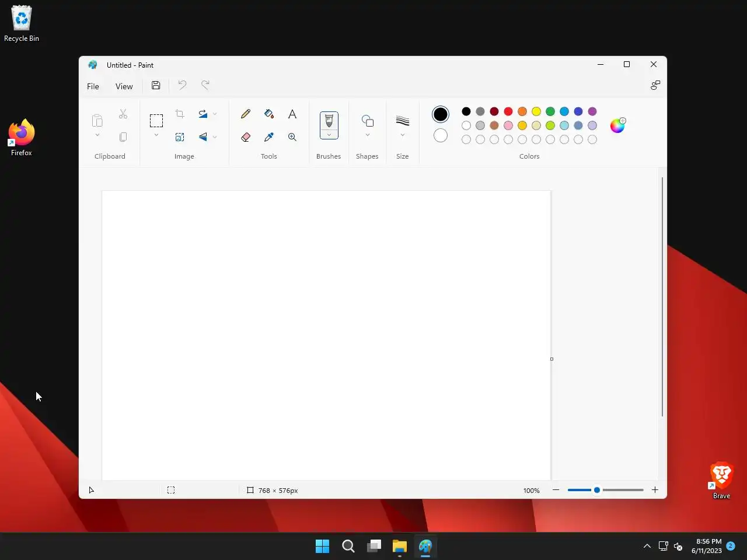Image resolution: width=747 pixels, height=560 pixels.
Task: Select Color 1 black foreground circle
Action: 441,114
